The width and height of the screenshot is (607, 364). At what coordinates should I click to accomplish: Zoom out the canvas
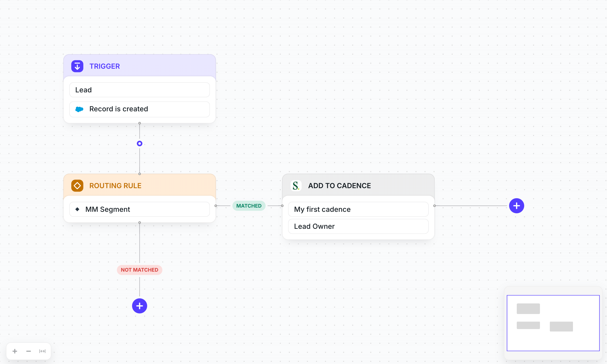click(x=29, y=351)
